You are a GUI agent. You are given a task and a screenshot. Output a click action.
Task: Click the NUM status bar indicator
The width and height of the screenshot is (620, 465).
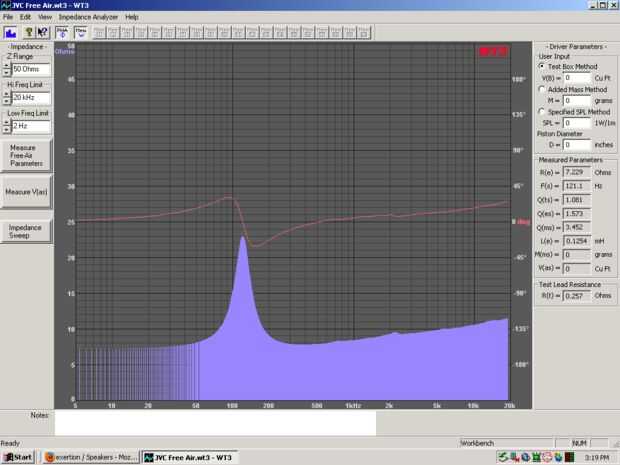[579, 443]
